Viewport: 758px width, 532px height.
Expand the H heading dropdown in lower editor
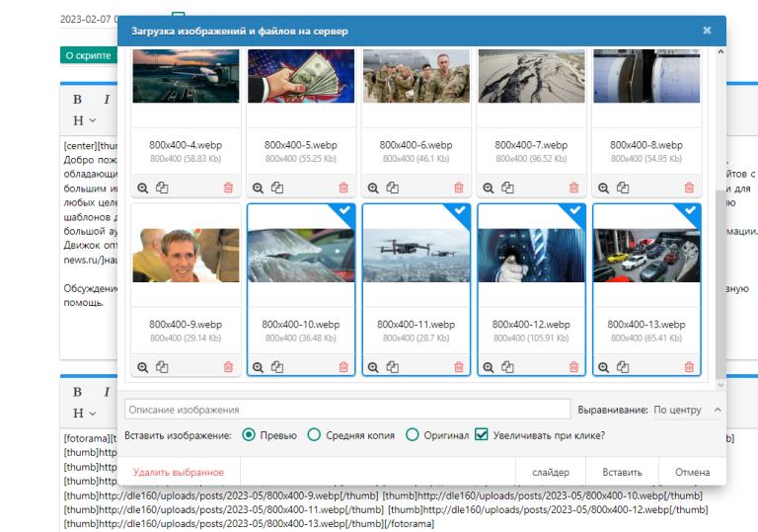tap(84, 413)
